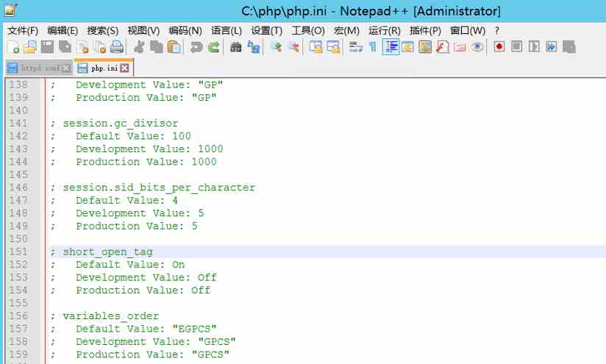Viewport: 606px width, 364px height.
Task: Click the Close All documents toolbar icon
Action: [x=100, y=47]
